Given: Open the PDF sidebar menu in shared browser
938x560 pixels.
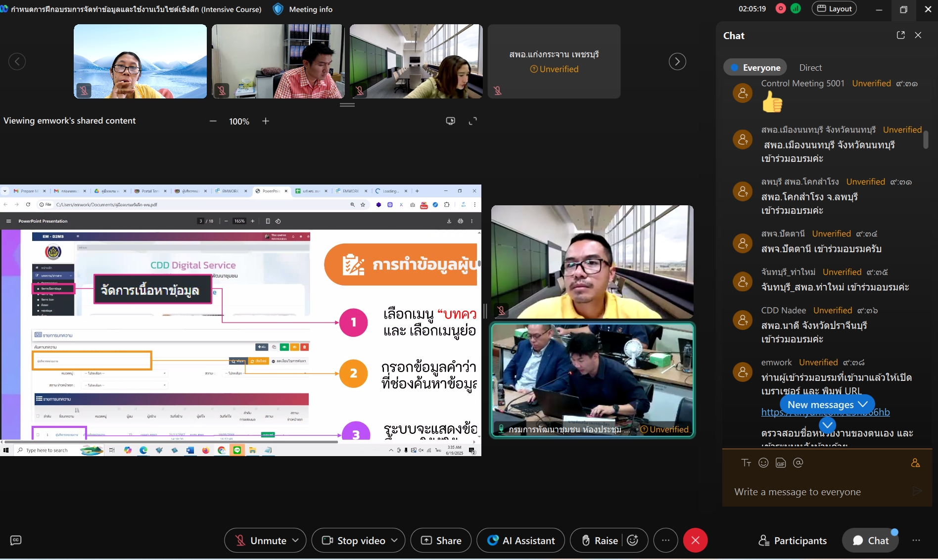Looking at the screenshot, I should 8,221.
